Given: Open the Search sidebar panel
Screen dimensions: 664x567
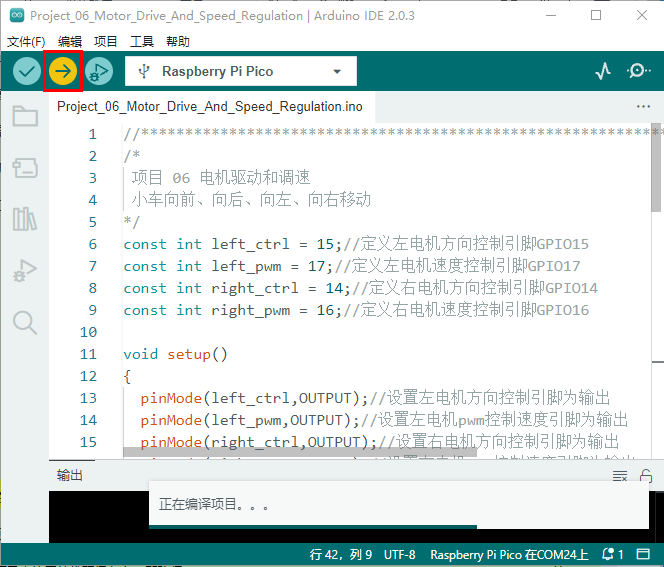Looking at the screenshot, I should [25, 323].
